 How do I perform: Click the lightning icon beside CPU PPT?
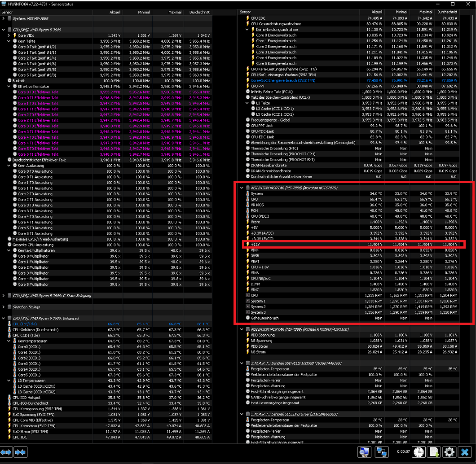coord(247,86)
